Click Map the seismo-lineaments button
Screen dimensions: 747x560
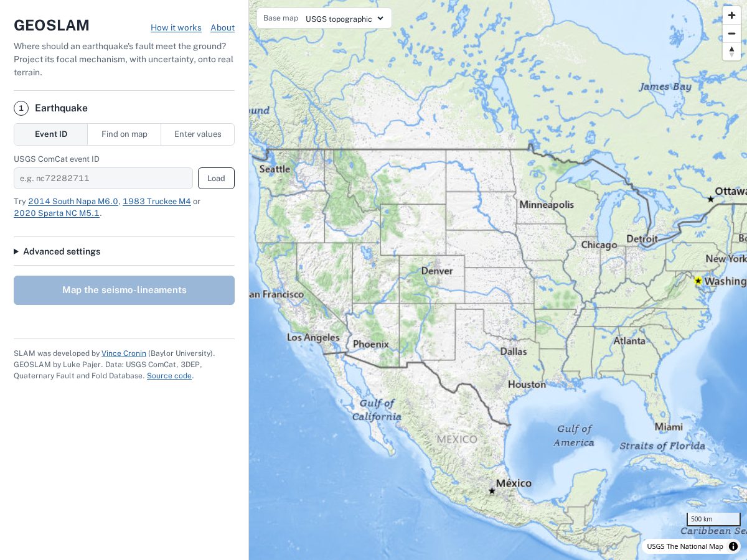[x=124, y=290]
